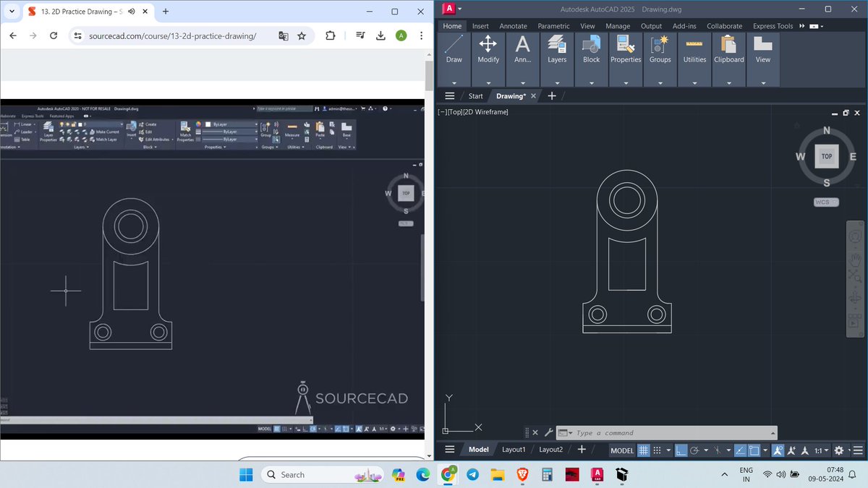Open workspace switching gear icon in status bar

point(838,450)
